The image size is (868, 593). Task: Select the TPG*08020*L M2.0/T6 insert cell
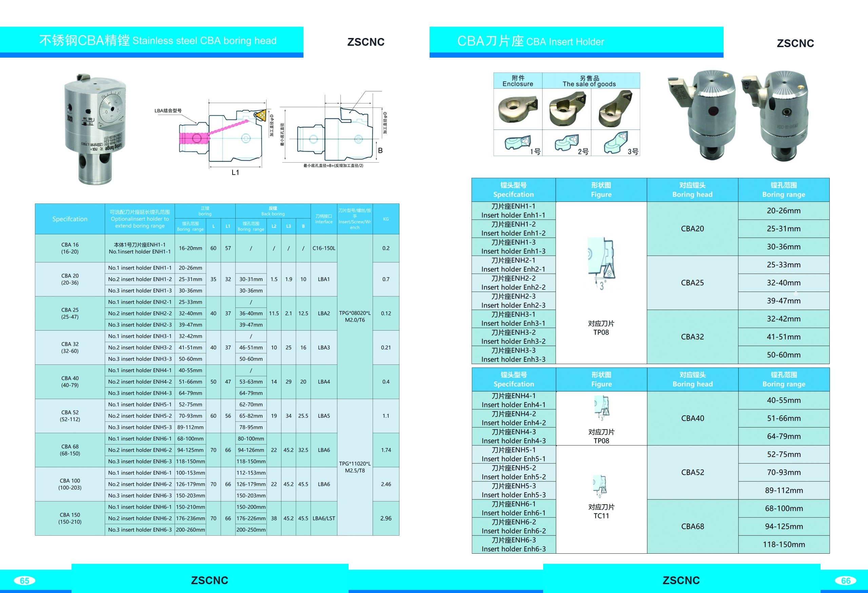(x=355, y=316)
